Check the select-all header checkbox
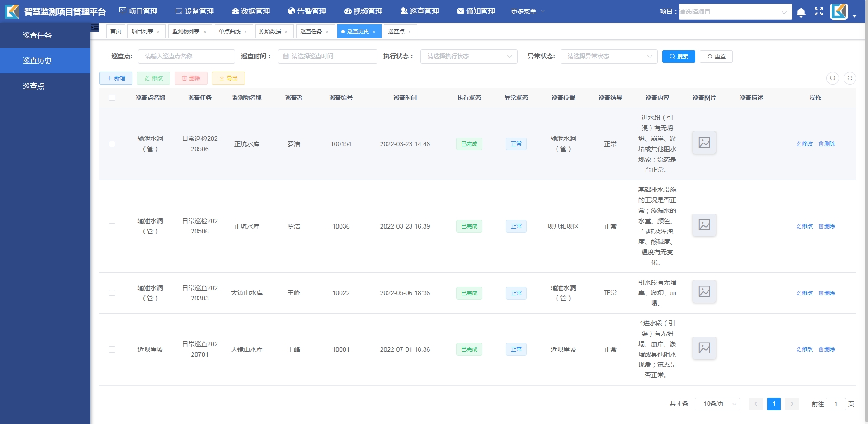868x424 pixels. pos(112,98)
